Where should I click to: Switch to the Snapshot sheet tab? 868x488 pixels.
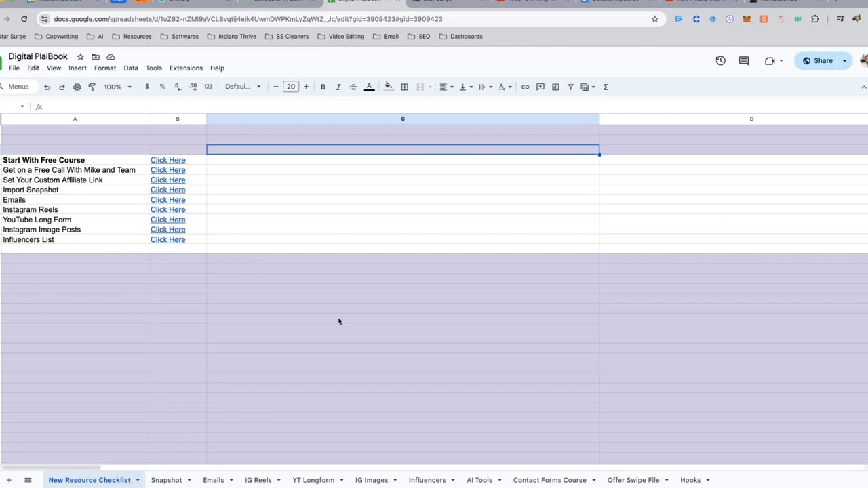coord(167,480)
